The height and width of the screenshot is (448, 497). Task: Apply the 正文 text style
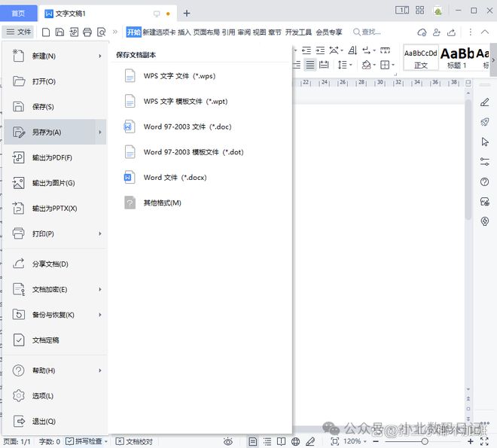421,58
